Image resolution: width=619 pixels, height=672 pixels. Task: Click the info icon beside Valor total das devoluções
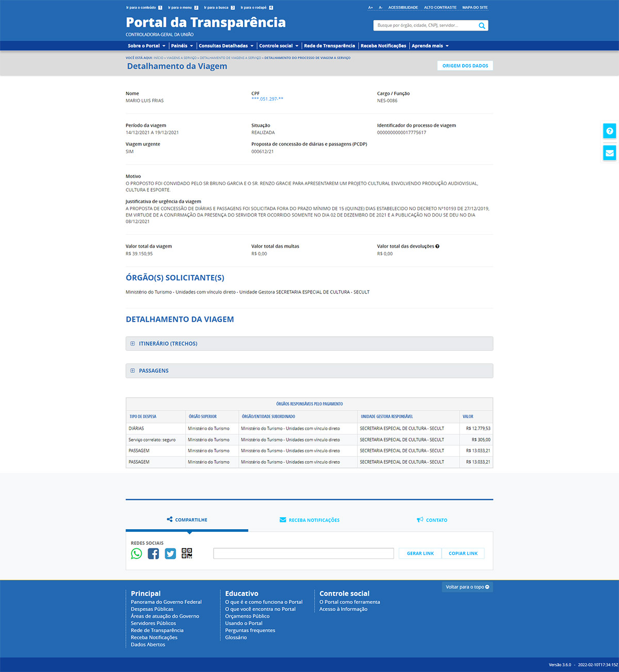(437, 247)
